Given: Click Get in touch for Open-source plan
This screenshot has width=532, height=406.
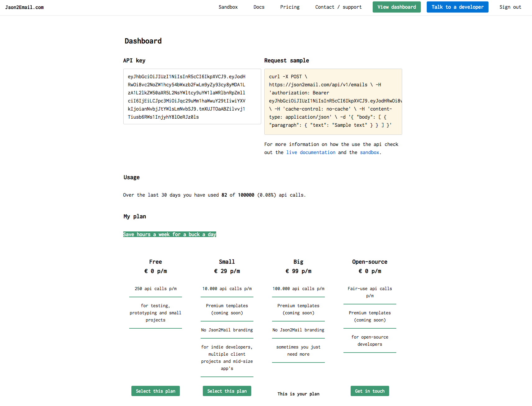Looking at the screenshot, I should (370, 391).
